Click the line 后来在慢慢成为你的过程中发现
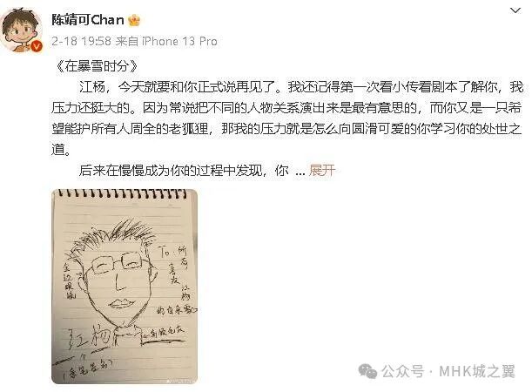Viewport: 532px width, 392px height. (x=184, y=170)
